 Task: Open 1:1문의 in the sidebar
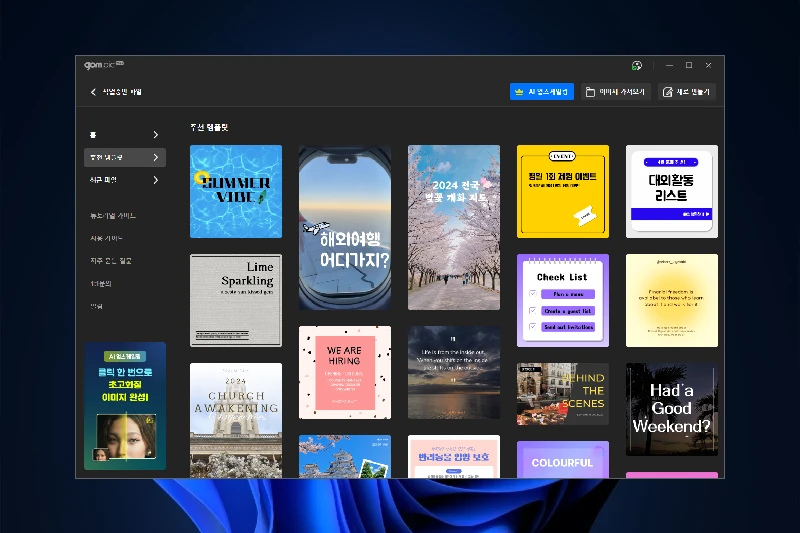pyautogui.click(x=101, y=284)
